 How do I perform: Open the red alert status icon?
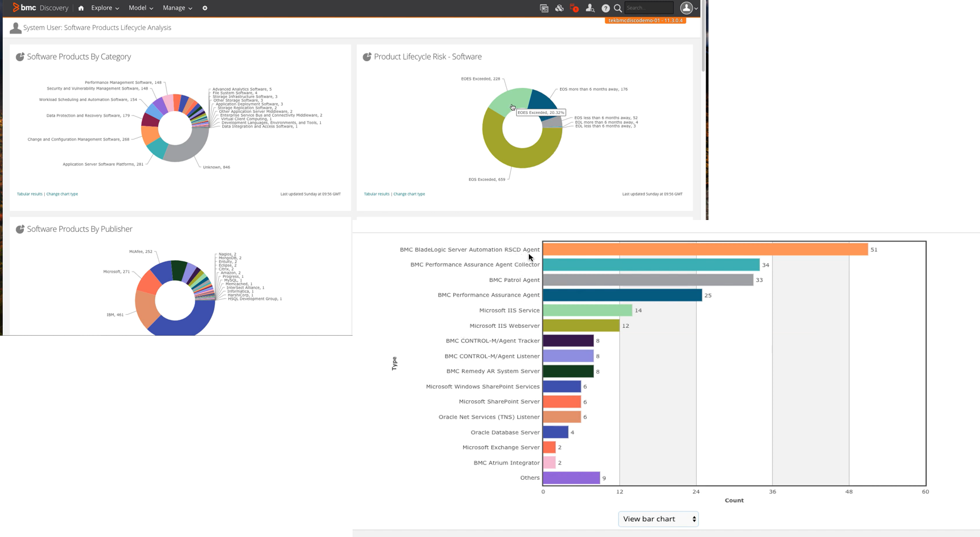coord(574,8)
